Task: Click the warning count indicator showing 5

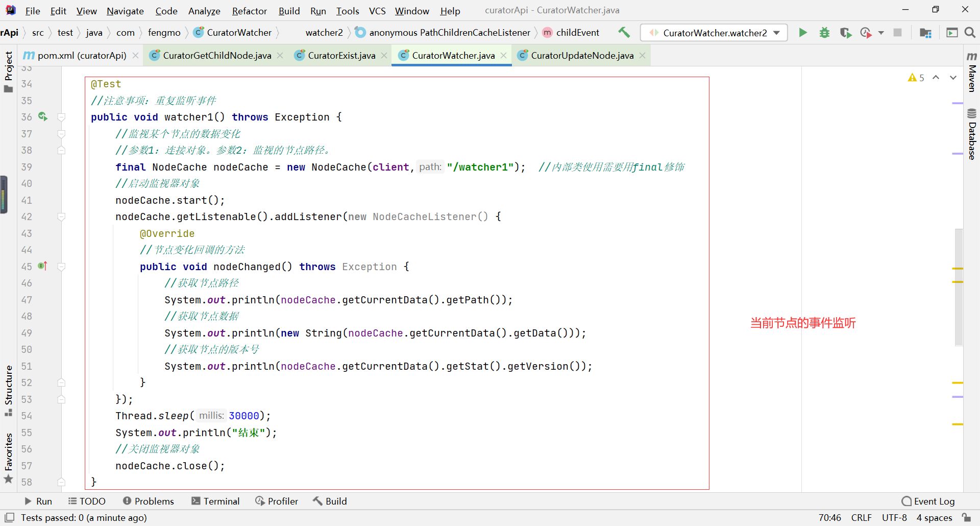Action: point(916,78)
